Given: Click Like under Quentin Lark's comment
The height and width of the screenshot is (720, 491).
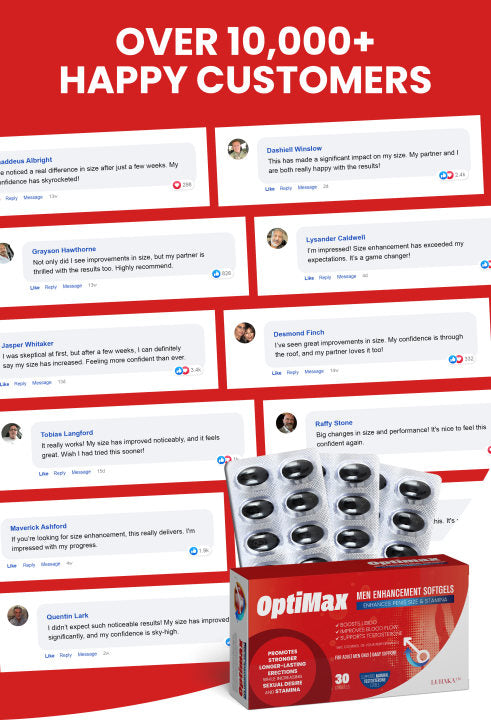Looking at the screenshot, I should click(50, 656).
